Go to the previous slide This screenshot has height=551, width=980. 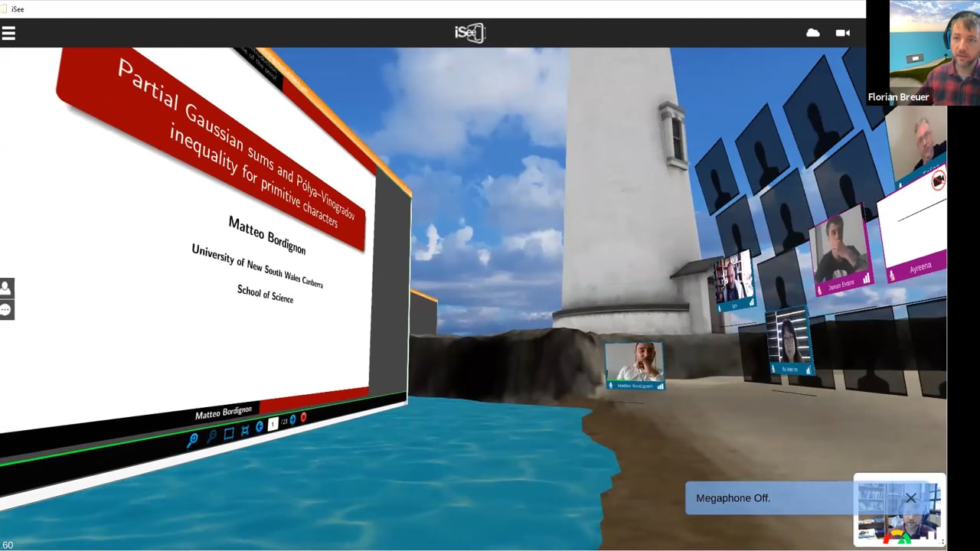click(260, 427)
